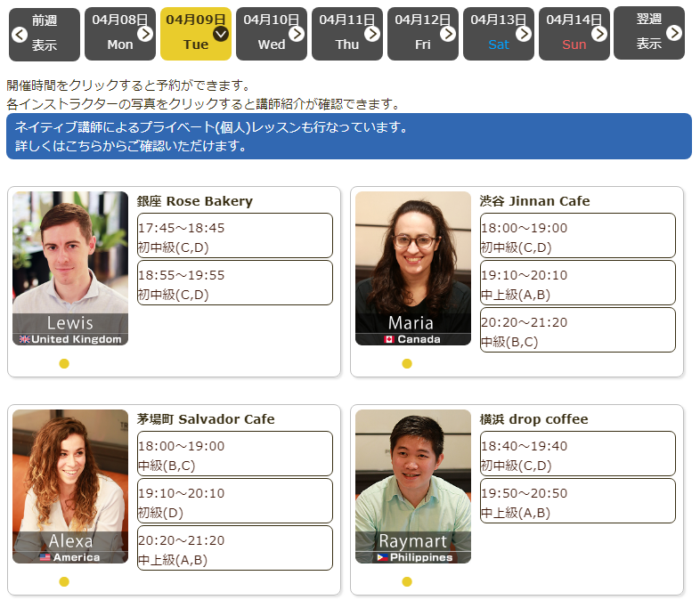Reserve Raymart's 18:40～19:40 lesson slot
Screen dimensions: 700x608
tap(577, 453)
